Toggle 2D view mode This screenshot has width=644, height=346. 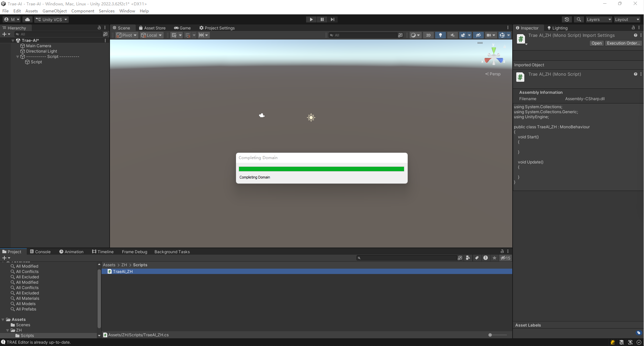428,35
